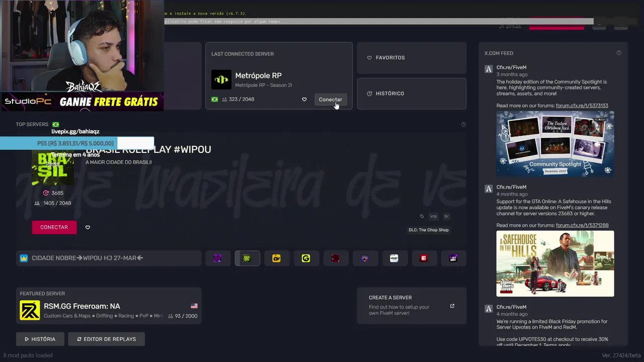The image size is (644, 362).
Task: Select the green Brasil server carousel icon
Action: (247, 258)
